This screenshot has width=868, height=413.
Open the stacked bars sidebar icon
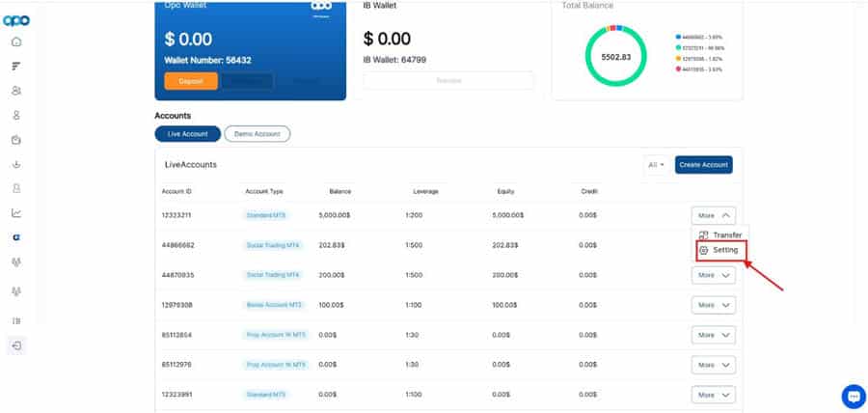16,67
